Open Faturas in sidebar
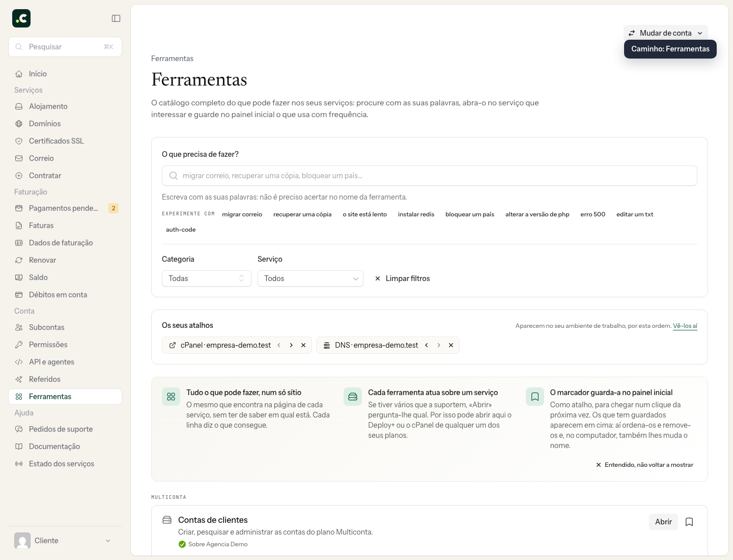The width and height of the screenshot is (733, 560). click(x=65, y=226)
